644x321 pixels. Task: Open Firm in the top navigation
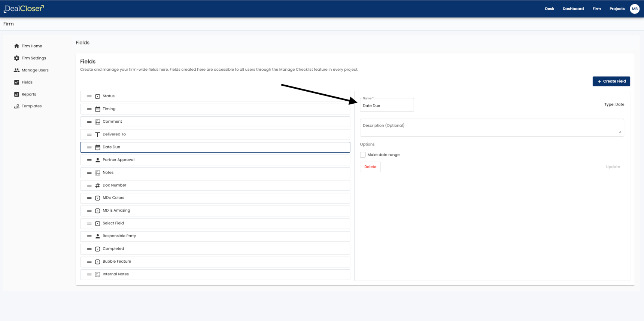pyautogui.click(x=596, y=9)
